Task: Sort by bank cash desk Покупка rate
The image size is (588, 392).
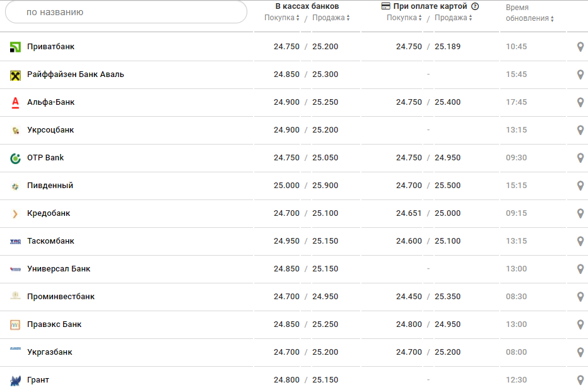Action: 281,18
